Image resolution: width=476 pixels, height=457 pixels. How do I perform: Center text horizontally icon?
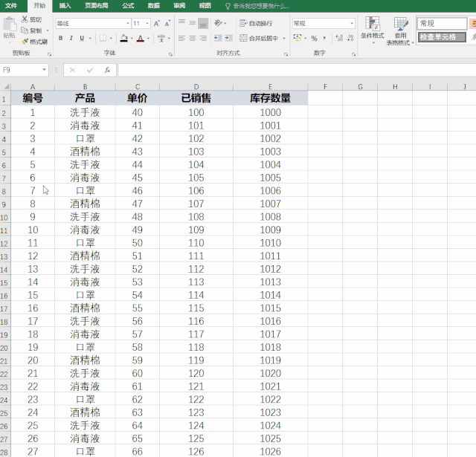192,38
